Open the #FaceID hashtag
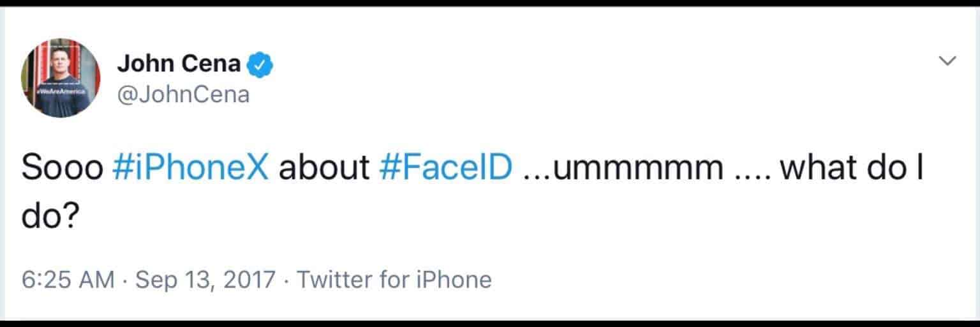980x327 pixels. coord(445,168)
